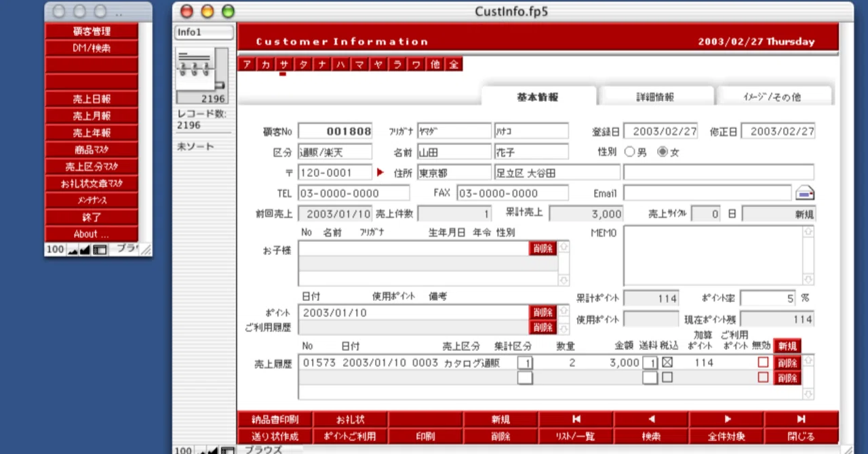Jump to the last record arrow
Screen dimensions: 868x454
point(802,419)
